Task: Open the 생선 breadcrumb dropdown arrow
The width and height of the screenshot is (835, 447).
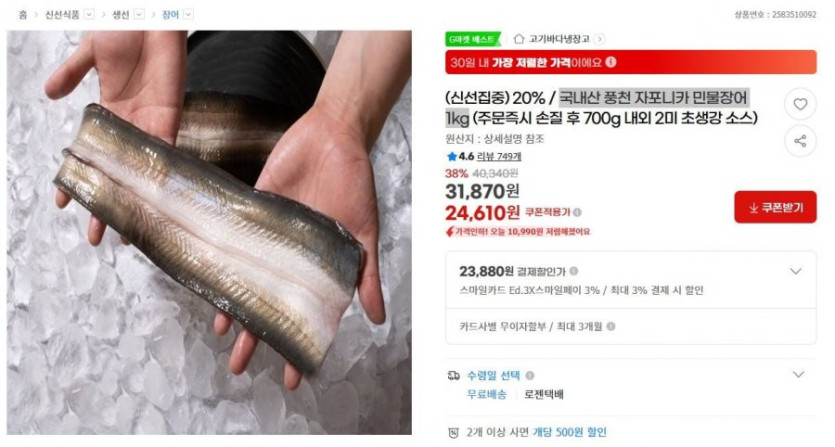Action: (139, 14)
